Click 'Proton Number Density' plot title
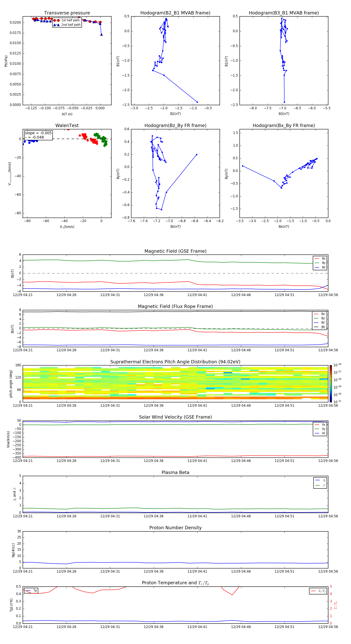Image resolution: width=351 pixels, height=644 pixels. pyautogui.click(x=175, y=528)
